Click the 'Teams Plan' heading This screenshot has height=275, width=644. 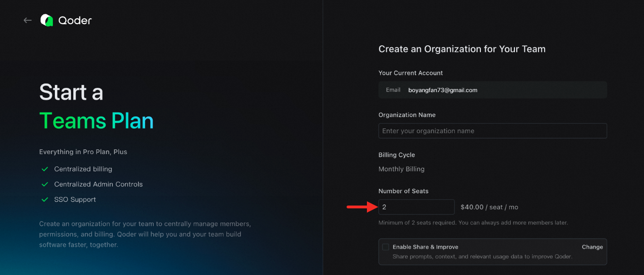point(96,121)
